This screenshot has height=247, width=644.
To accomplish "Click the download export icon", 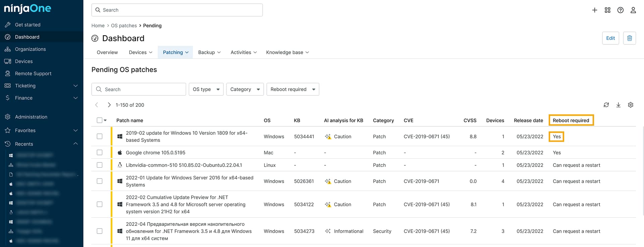I will pos(618,105).
